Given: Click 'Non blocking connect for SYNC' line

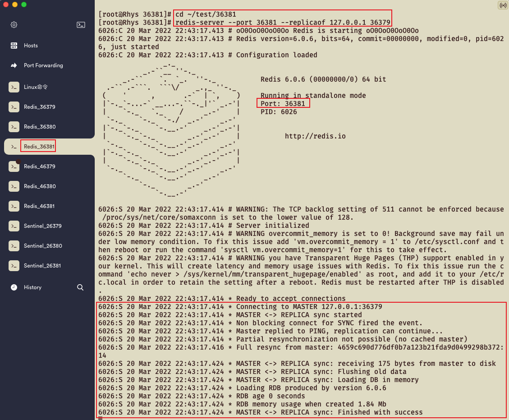Looking at the screenshot, I should tap(260, 323).
